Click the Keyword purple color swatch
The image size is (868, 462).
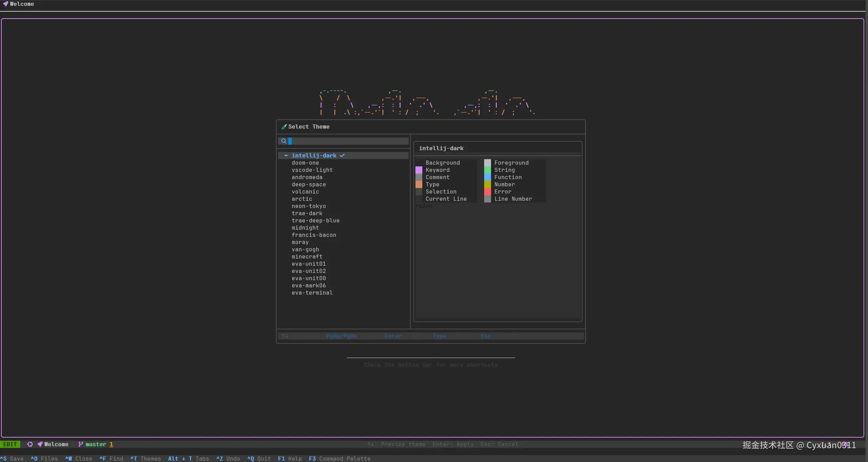tap(419, 170)
